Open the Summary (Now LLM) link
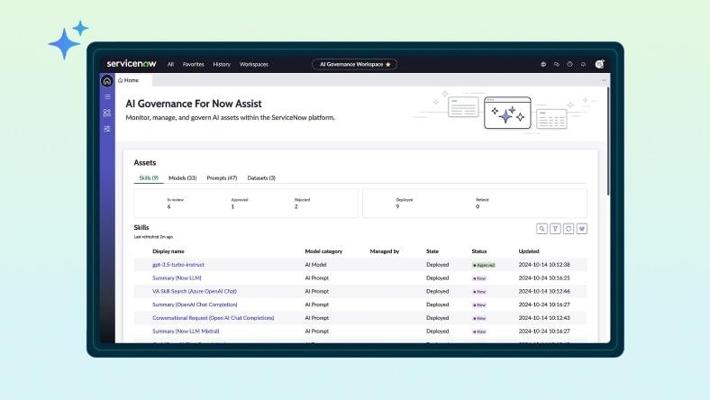Image resolution: width=710 pixels, height=400 pixels. [x=177, y=278]
